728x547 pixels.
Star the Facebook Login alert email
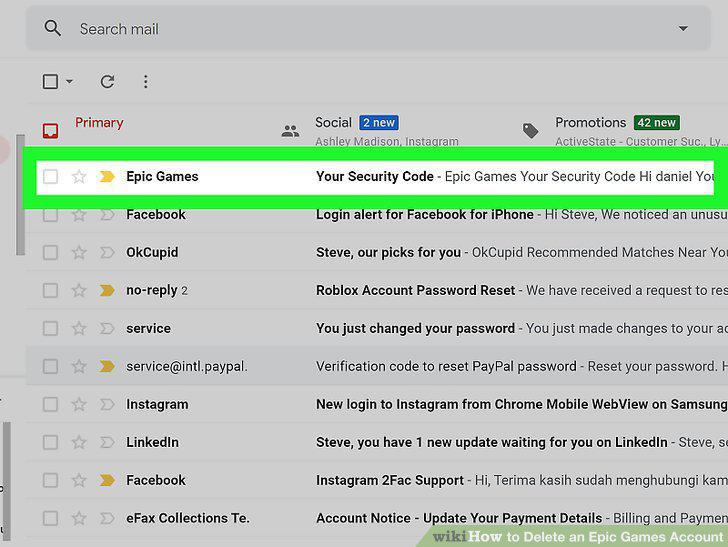coord(79,215)
